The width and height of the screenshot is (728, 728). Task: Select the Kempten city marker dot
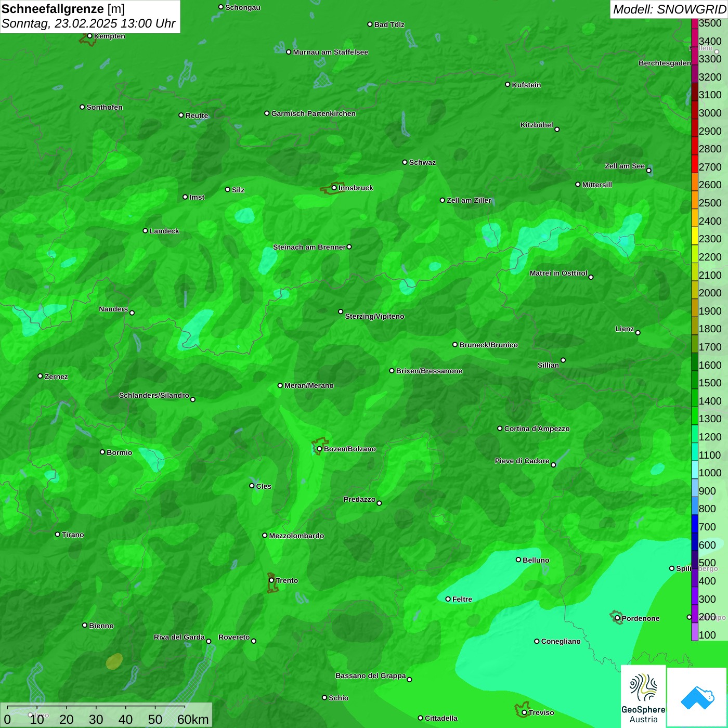point(89,36)
